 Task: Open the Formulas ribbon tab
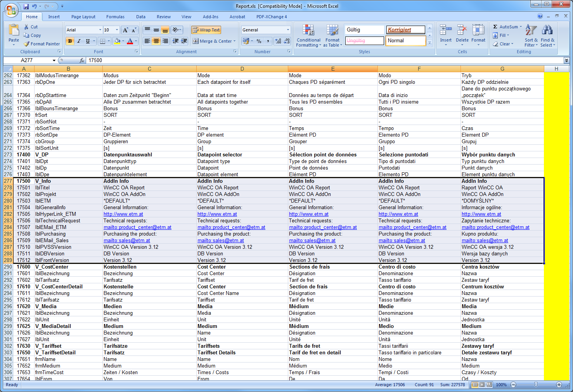pos(115,17)
